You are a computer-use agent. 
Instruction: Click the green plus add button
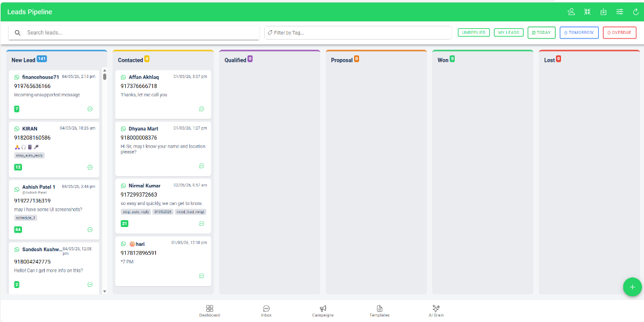(632, 287)
